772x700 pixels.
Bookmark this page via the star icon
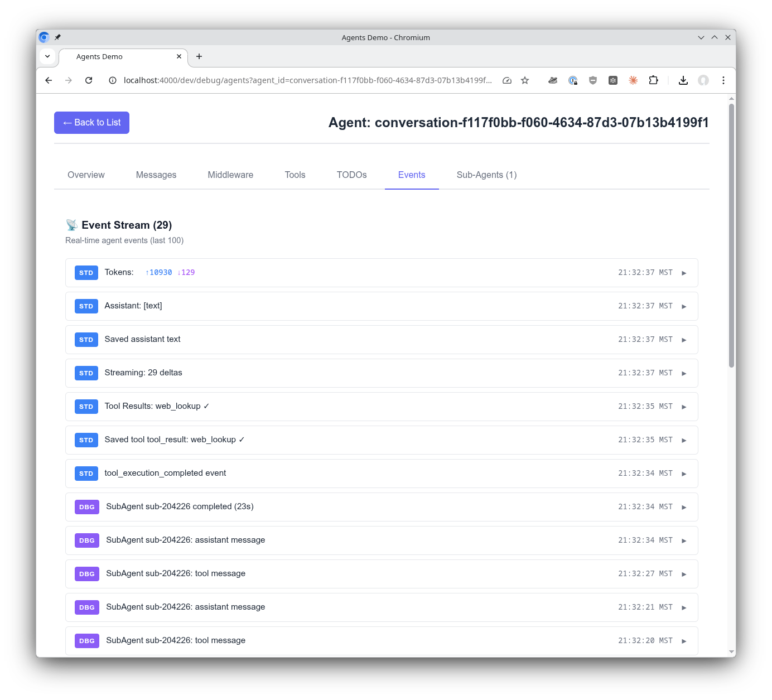click(525, 80)
